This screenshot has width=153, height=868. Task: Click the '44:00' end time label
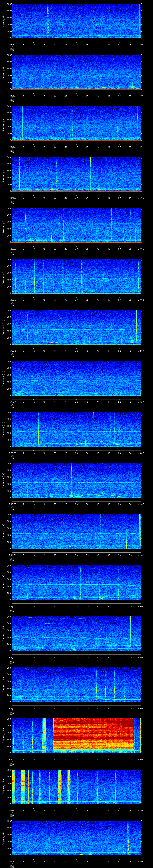point(141,657)
